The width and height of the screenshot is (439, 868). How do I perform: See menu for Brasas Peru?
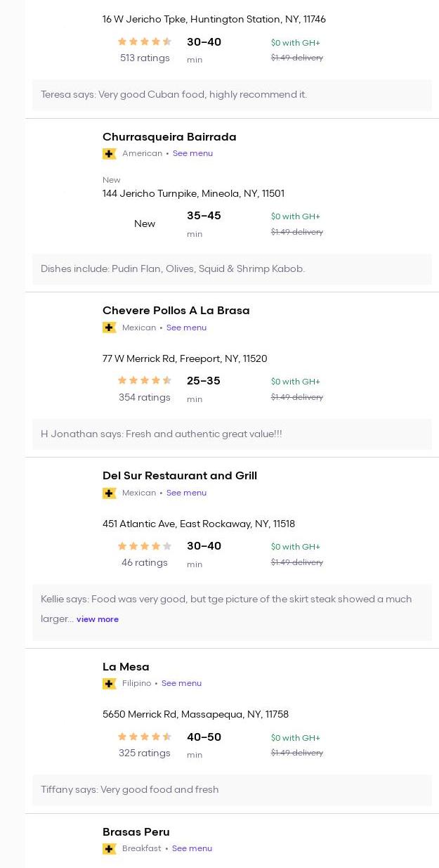coord(192,848)
